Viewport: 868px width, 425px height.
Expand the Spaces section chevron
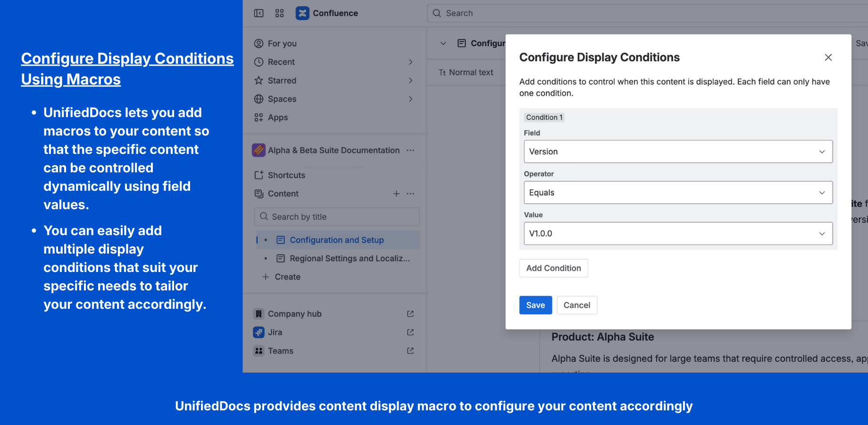coord(410,99)
